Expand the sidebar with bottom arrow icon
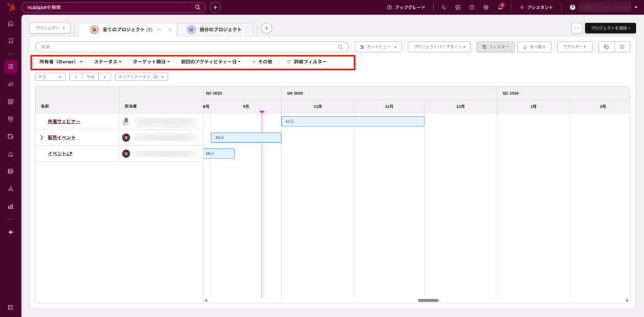The image size is (644, 317). click(11, 308)
